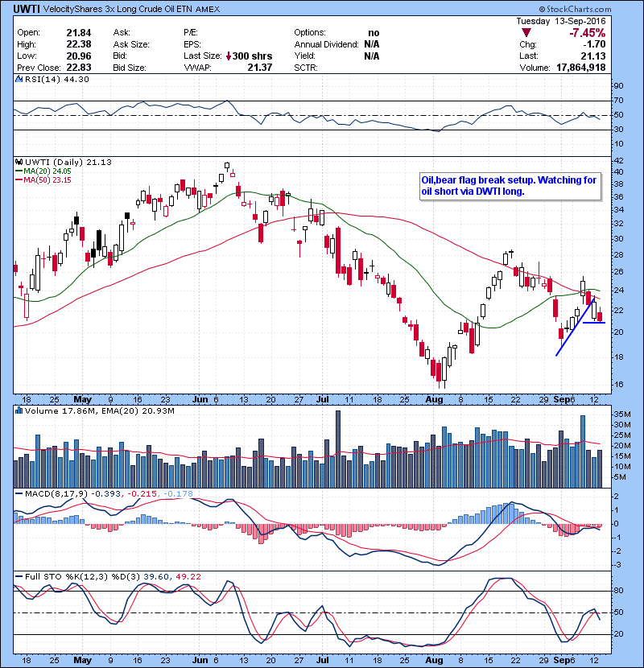Click the 35M level on the volume axis
The height and width of the screenshot is (668, 644).
click(621, 414)
